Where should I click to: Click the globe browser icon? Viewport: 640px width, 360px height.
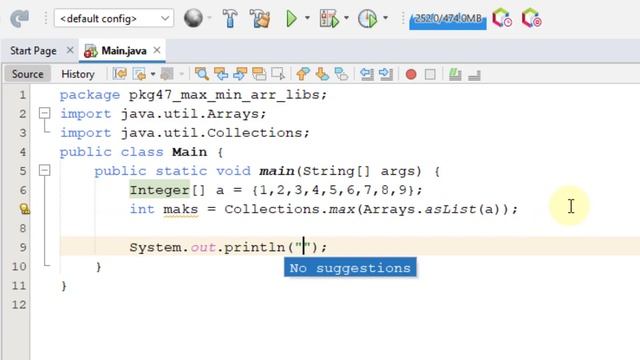(193, 18)
